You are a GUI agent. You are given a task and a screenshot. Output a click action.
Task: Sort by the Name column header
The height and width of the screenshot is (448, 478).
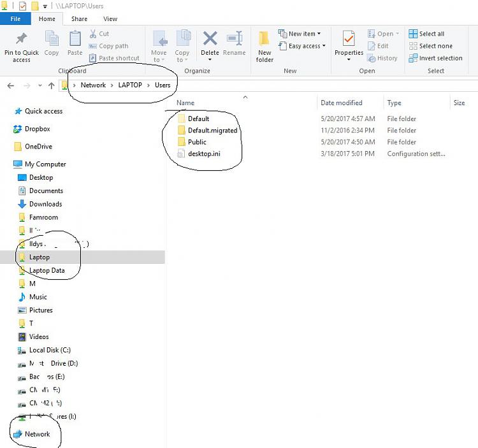pyautogui.click(x=185, y=103)
